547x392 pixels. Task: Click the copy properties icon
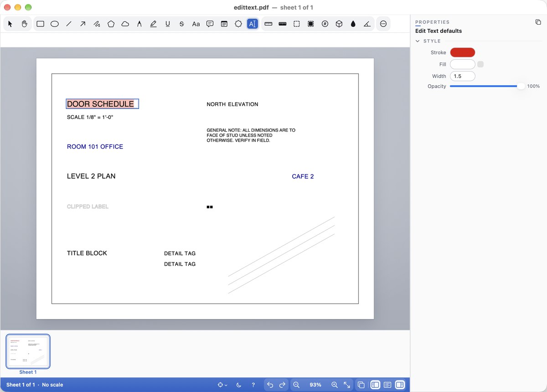[x=538, y=22]
